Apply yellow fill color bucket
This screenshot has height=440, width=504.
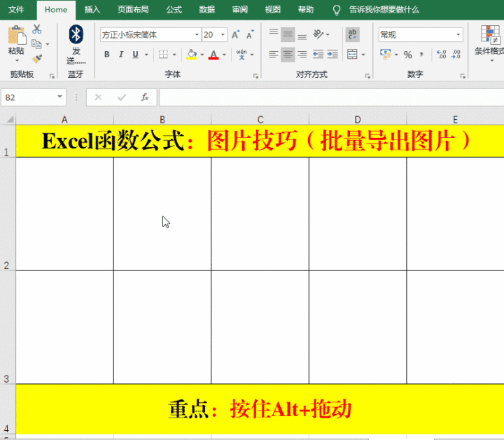(192, 55)
